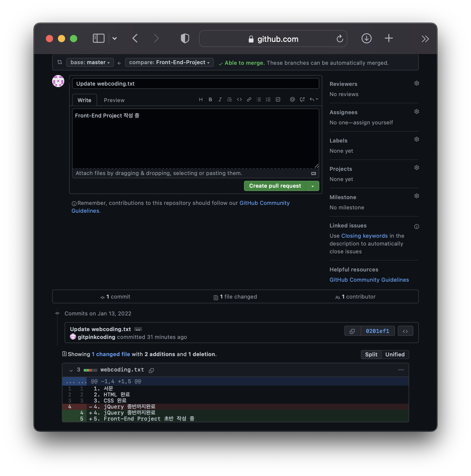Open Labels settings gear
The width and height of the screenshot is (471, 476).
[417, 139]
